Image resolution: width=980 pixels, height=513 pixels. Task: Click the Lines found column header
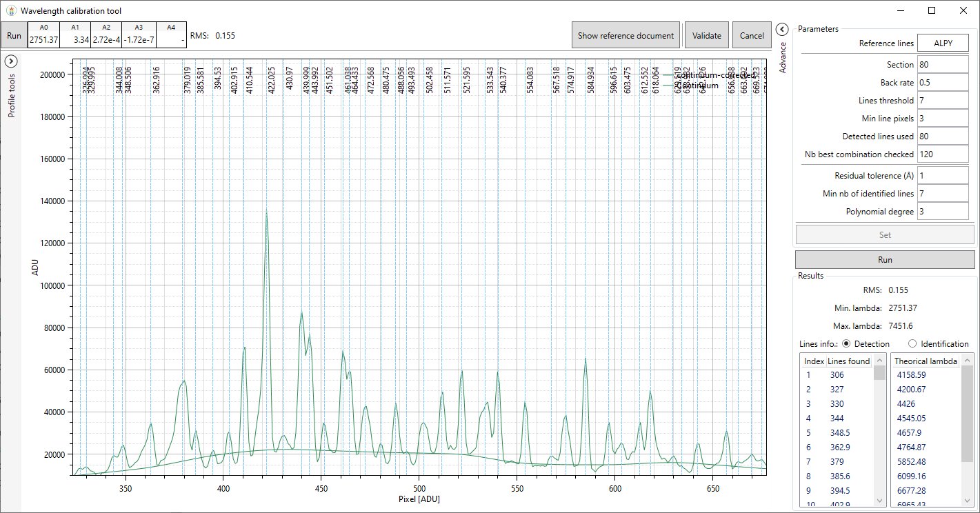tap(849, 361)
